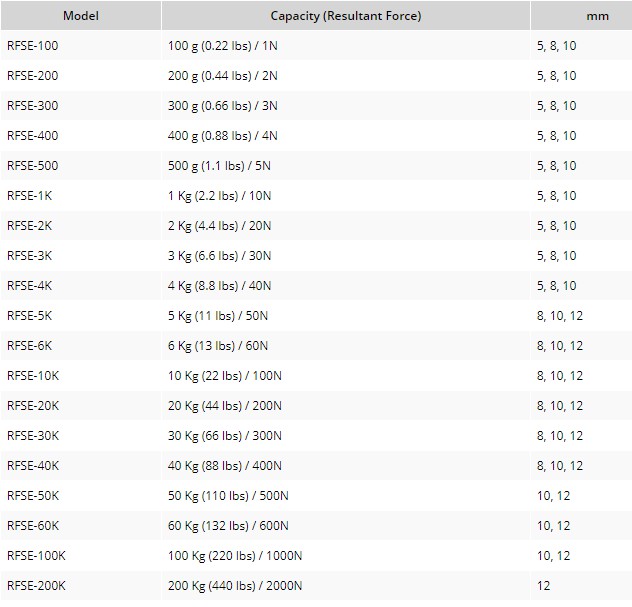632x607 pixels.
Task: Select the RFSE-5K model cell
Action: point(30,316)
